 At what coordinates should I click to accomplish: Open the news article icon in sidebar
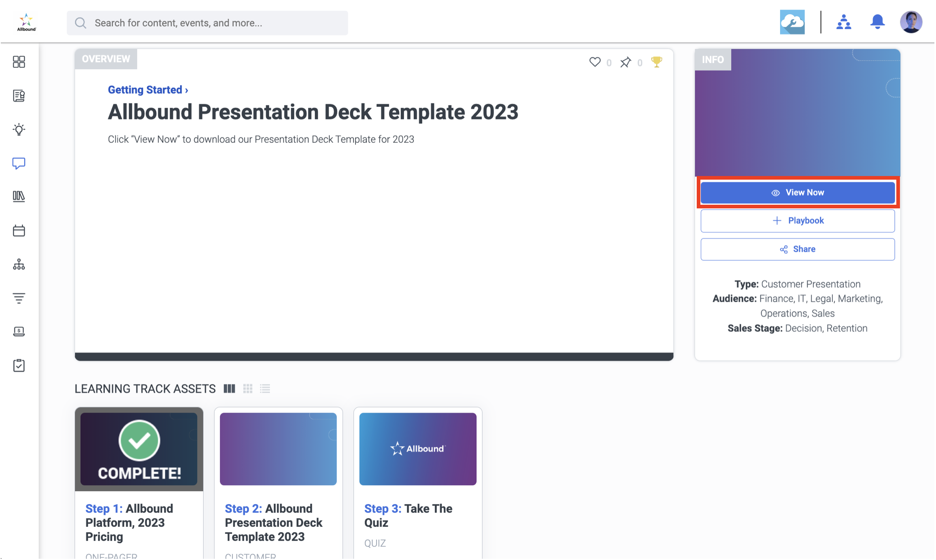click(19, 96)
